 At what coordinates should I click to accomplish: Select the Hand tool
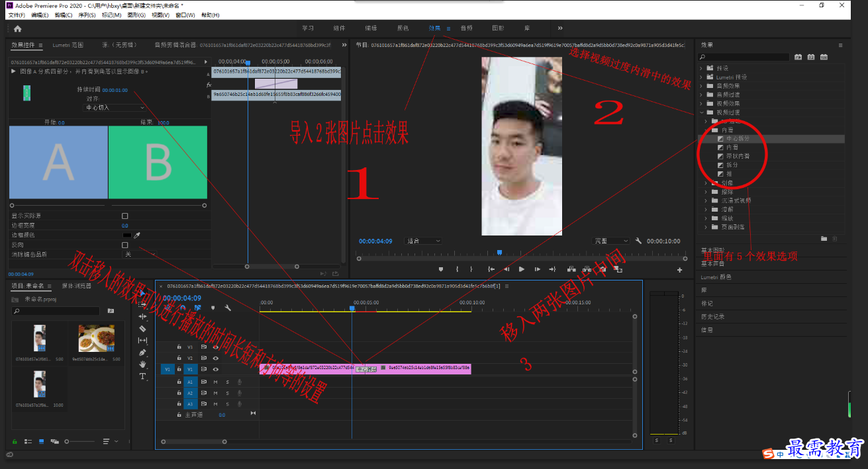(142, 364)
